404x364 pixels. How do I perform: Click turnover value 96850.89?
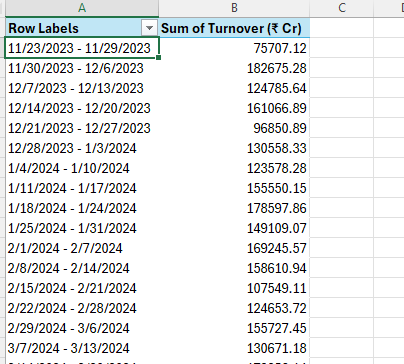[x=234, y=128]
